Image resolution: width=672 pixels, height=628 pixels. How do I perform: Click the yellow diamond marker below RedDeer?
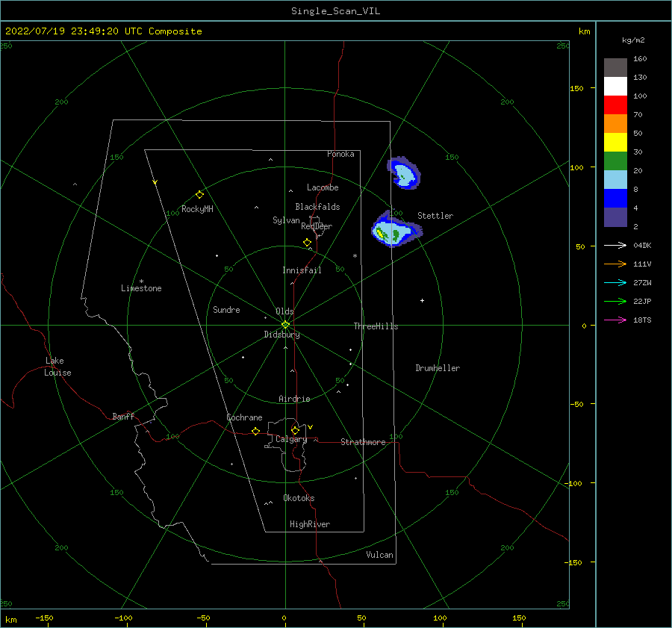pyautogui.click(x=307, y=242)
